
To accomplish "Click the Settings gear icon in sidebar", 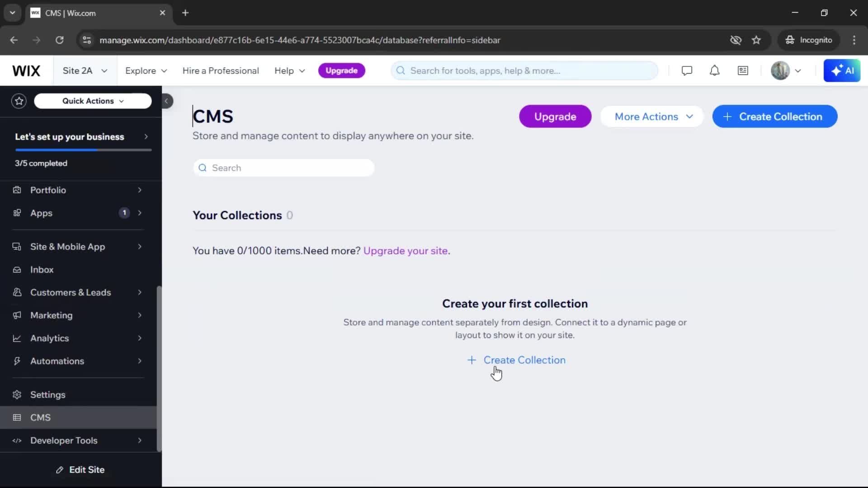I will [x=17, y=395].
